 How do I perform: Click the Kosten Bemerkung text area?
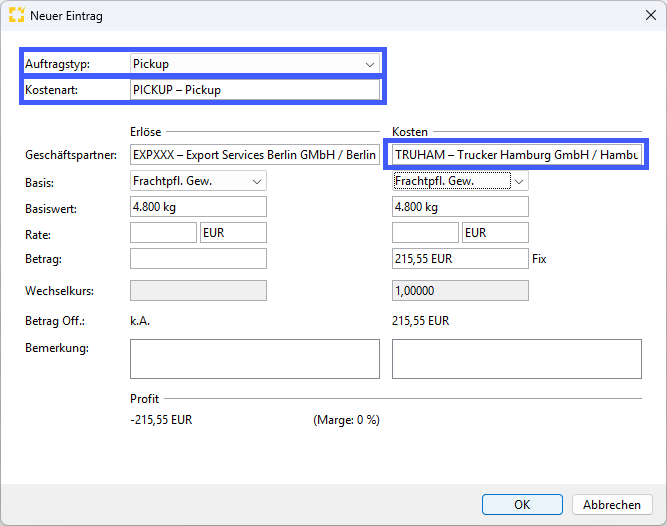click(x=516, y=359)
